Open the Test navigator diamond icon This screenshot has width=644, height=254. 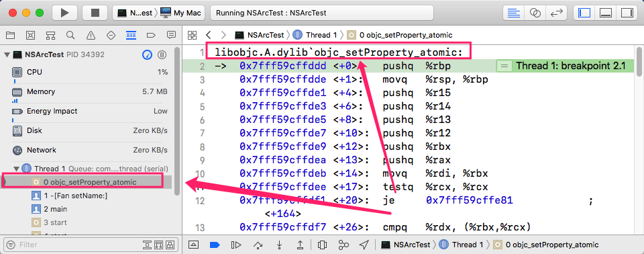(x=111, y=35)
